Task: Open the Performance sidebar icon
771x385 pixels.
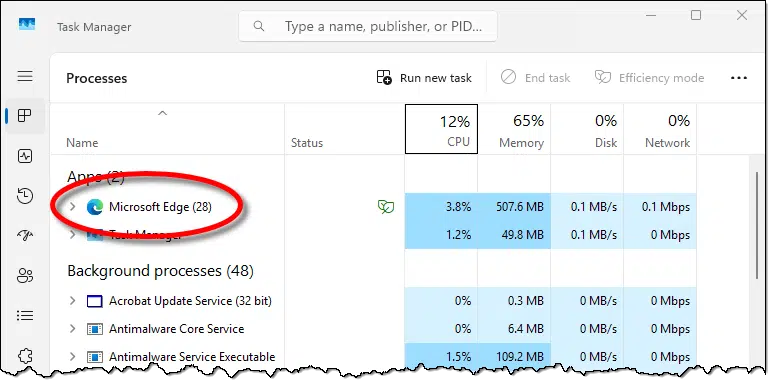Action: (25, 156)
